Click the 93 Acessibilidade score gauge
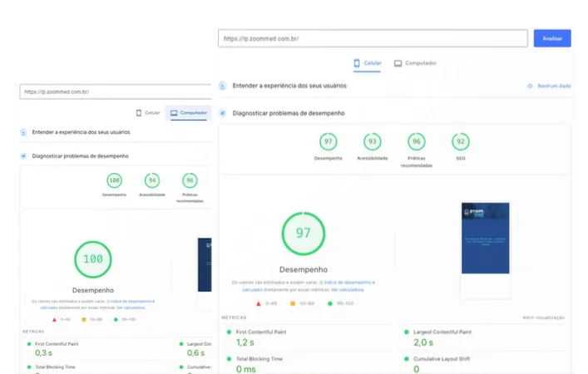 (x=372, y=141)
